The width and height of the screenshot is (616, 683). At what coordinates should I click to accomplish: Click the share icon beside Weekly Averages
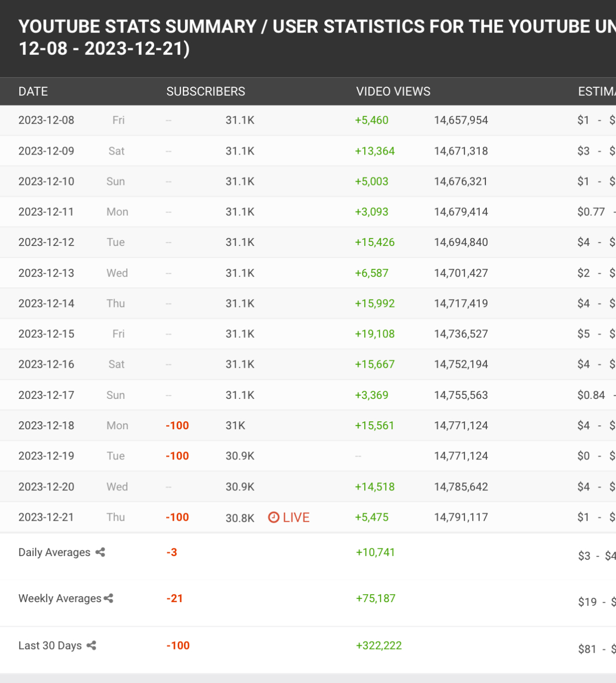point(108,598)
